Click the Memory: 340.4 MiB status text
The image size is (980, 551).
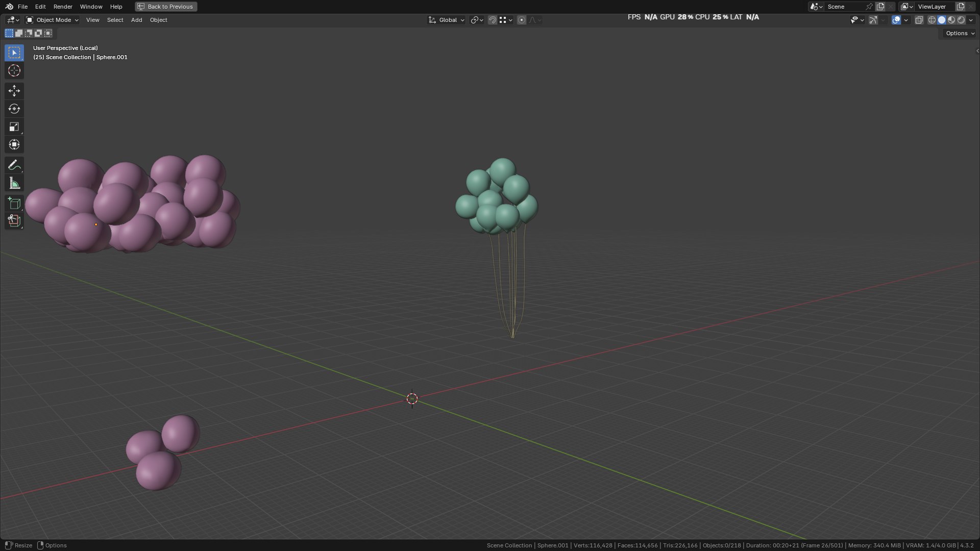tap(874, 545)
